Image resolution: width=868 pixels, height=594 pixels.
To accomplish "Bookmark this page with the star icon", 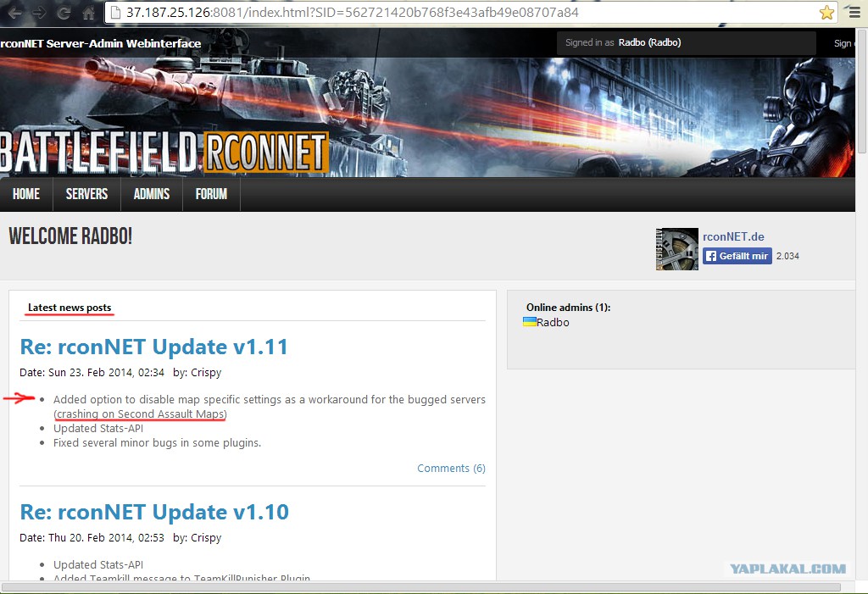I will 826,12.
